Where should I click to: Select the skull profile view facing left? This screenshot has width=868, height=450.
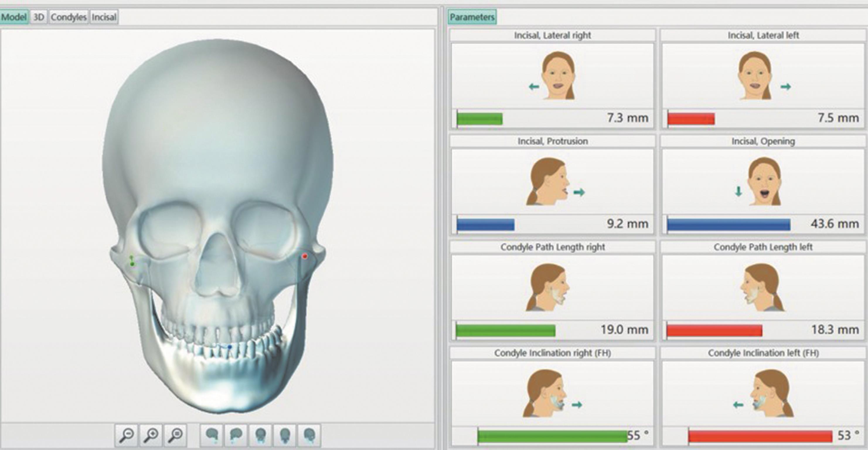[236, 435]
